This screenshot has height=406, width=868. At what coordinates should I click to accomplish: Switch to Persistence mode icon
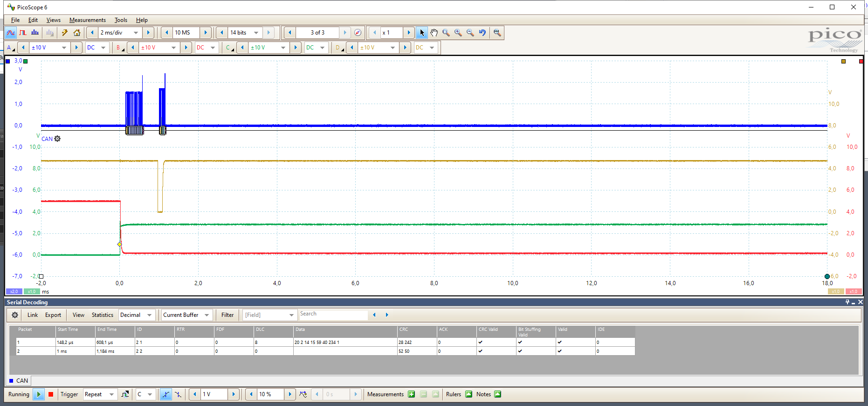tap(23, 33)
